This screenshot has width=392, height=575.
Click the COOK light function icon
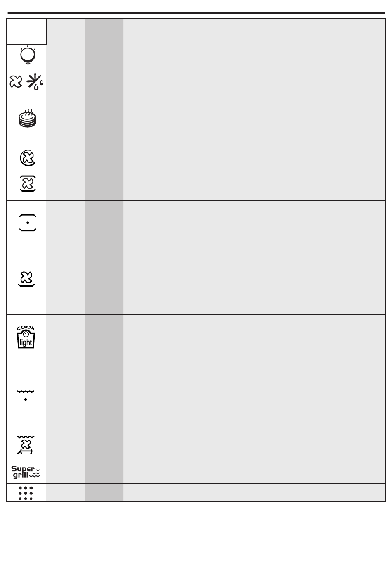tap(26, 337)
